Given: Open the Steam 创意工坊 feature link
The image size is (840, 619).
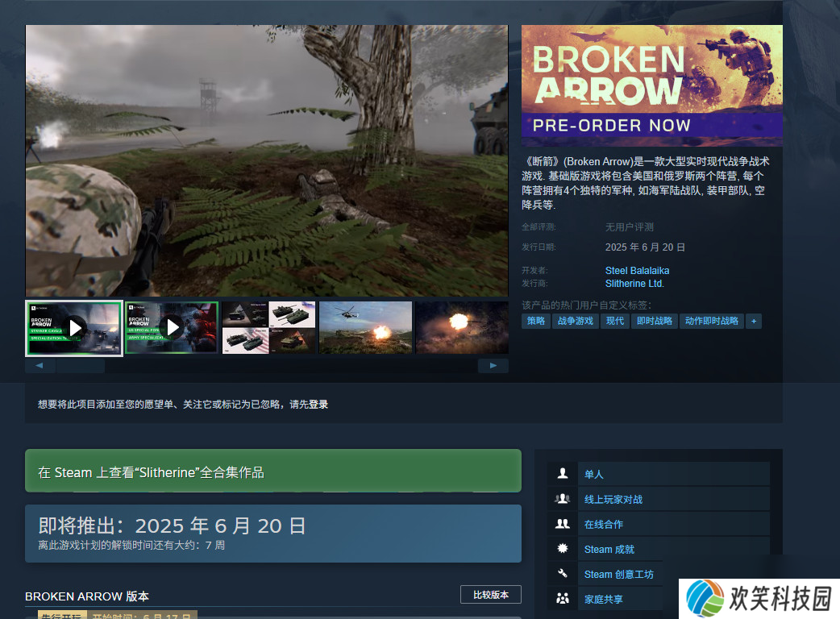Looking at the screenshot, I should click(x=619, y=574).
